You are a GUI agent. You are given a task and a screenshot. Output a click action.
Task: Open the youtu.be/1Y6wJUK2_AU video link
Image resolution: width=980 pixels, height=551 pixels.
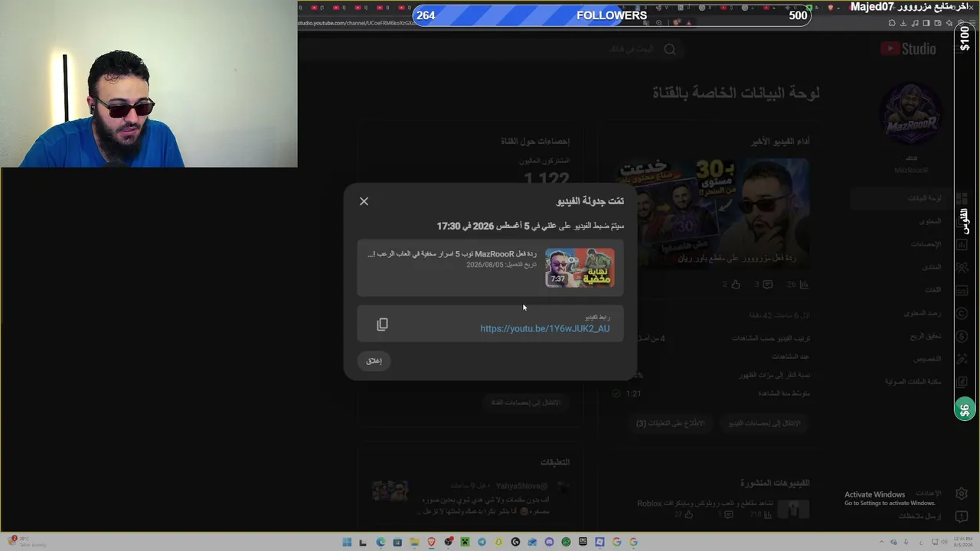click(545, 328)
